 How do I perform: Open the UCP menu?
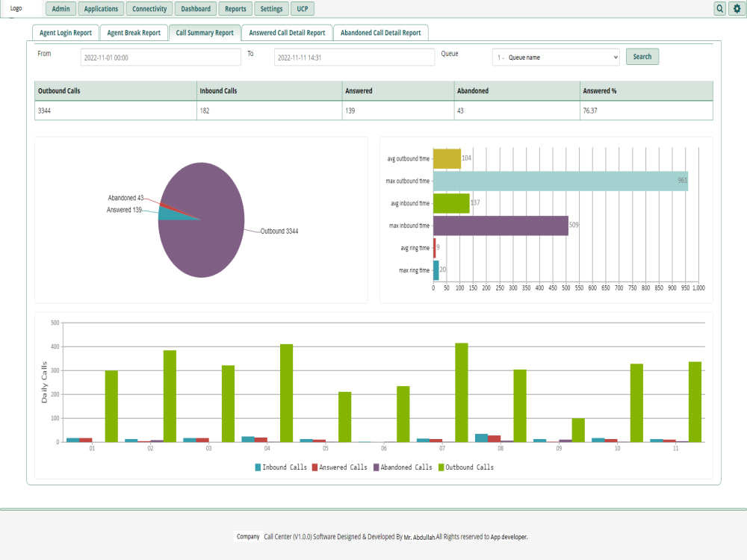(x=302, y=8)
